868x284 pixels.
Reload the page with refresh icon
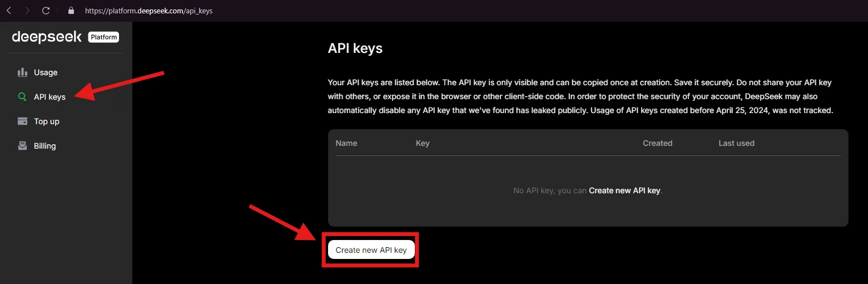[x=46, y=11]
